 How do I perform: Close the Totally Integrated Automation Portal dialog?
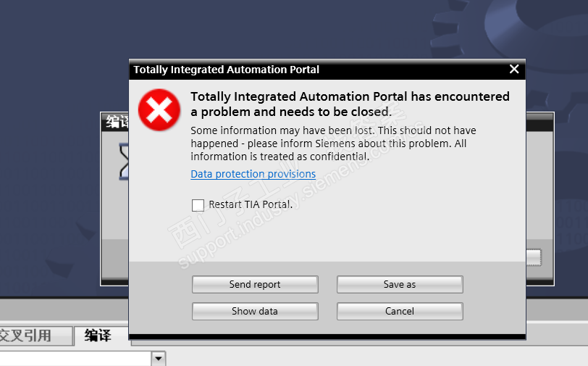[514, 70]
